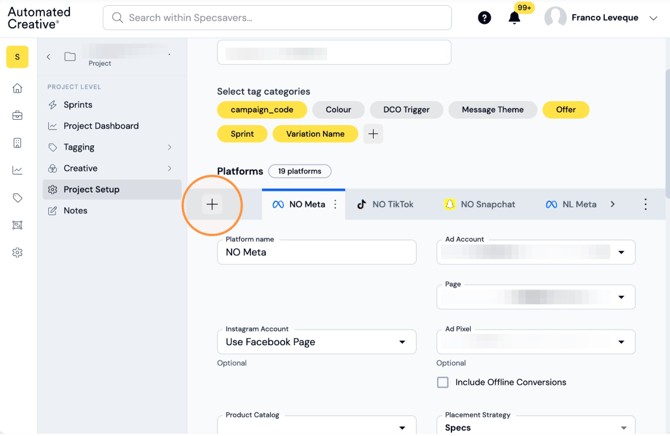
Task: Expand the user account menu chevron
Action: (653, 18)
